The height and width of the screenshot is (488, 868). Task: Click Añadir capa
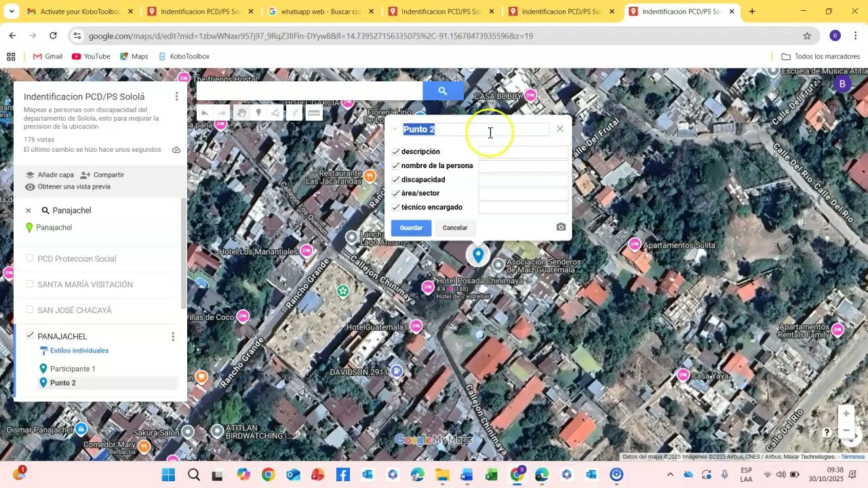click(50, 175)
